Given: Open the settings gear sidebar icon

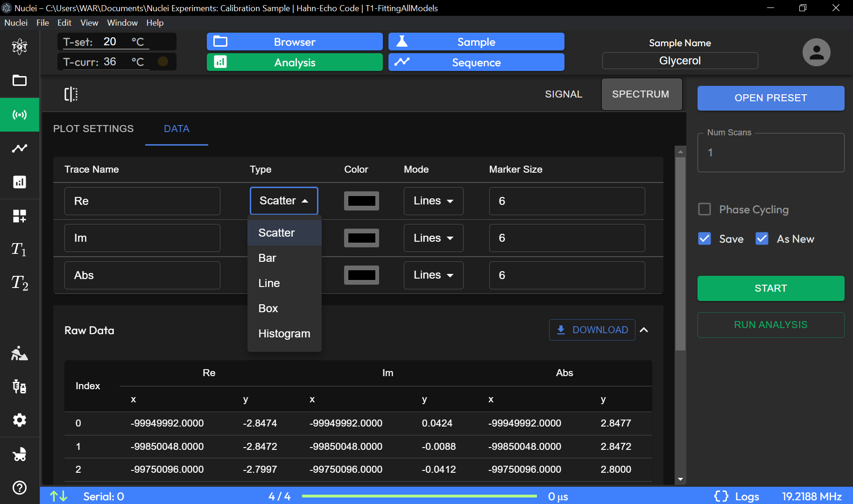Looking at the screenshot, I should pyautogui.click(x=20, y=420).
